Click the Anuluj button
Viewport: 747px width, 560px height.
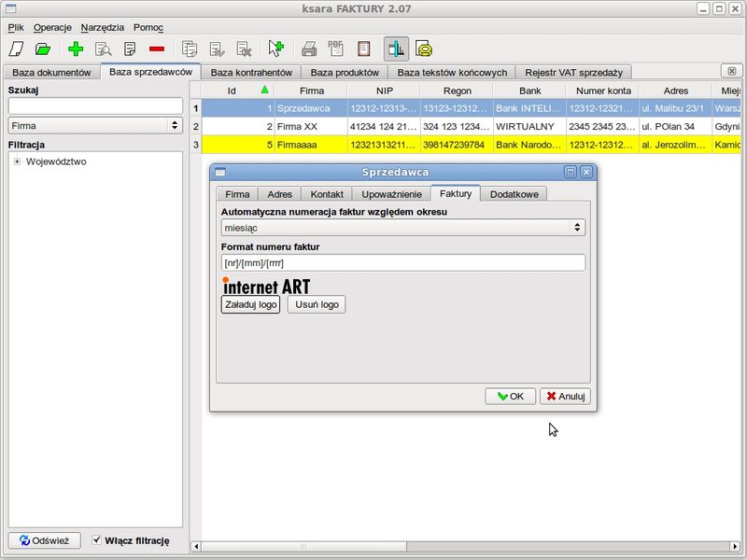pos(565,396)
